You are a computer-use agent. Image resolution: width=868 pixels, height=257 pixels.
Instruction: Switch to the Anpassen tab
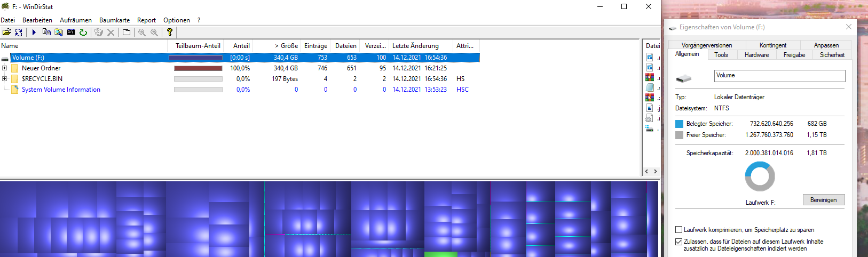click(826, 45)
